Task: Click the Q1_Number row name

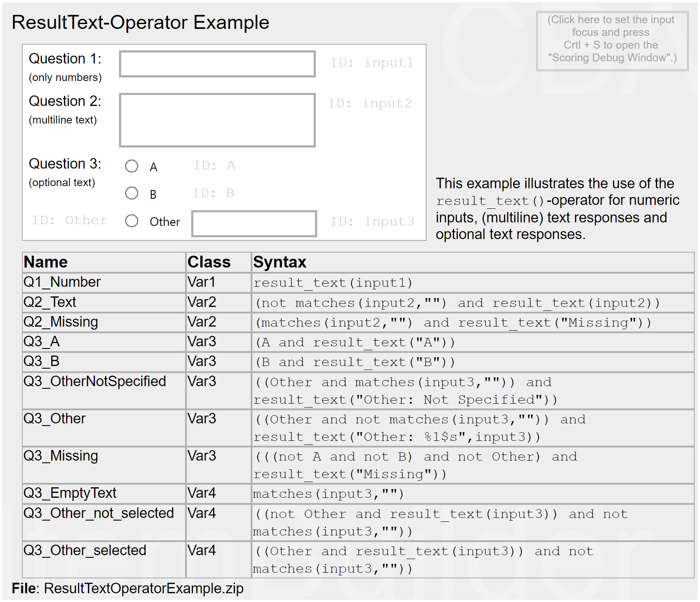Action: click(x=62, y=282)
